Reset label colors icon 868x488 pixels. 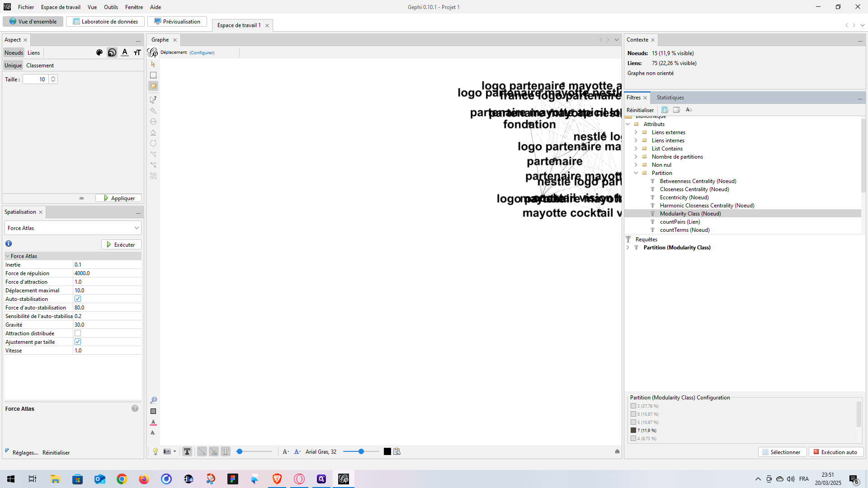coord(153,422)
